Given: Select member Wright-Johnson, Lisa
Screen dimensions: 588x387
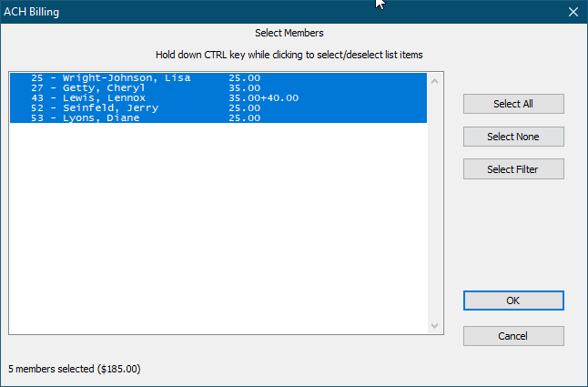Looking at the screenshot, I should (127, 78).
